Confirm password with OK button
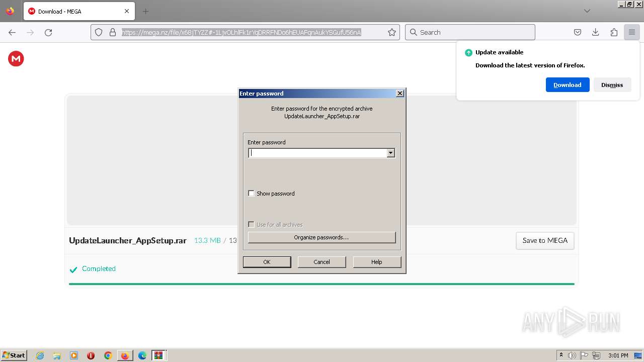Viewport: 644px width, 362px height. pos(267,262)
